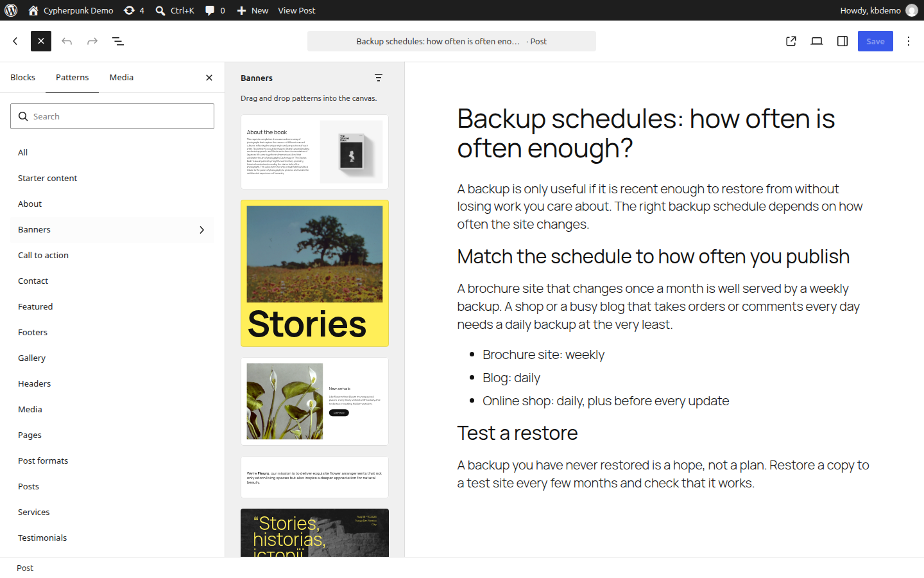
Task: Select the Testimonials pattern category
Action: 112,538
